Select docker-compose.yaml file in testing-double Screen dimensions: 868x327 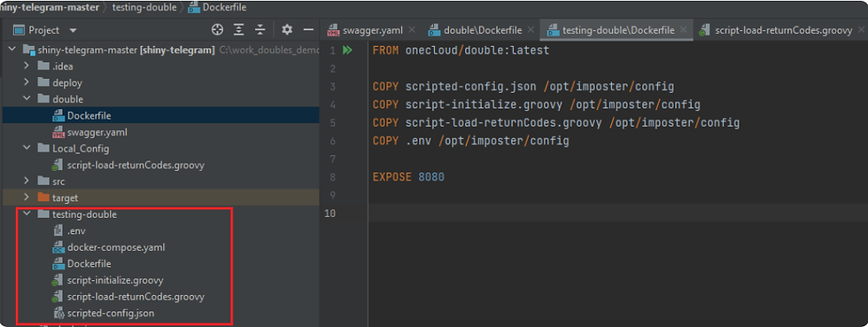(116, 247)
